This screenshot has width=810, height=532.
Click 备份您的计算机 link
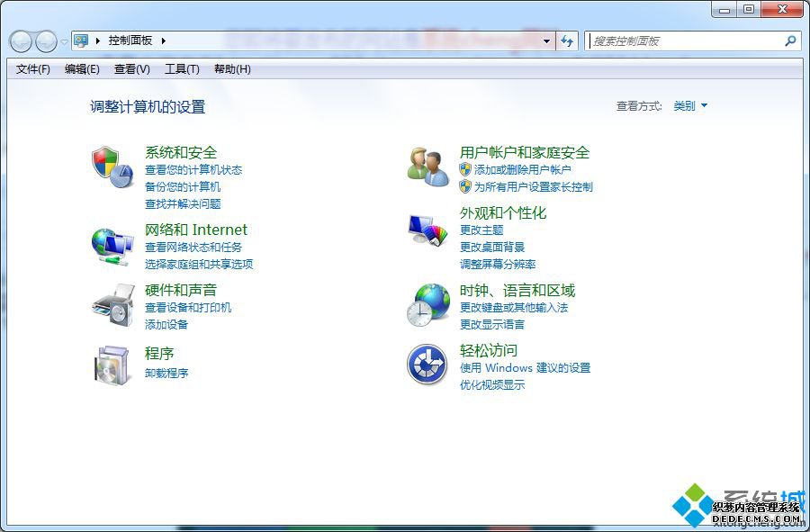pyautogui.click(x=183, y=186)
